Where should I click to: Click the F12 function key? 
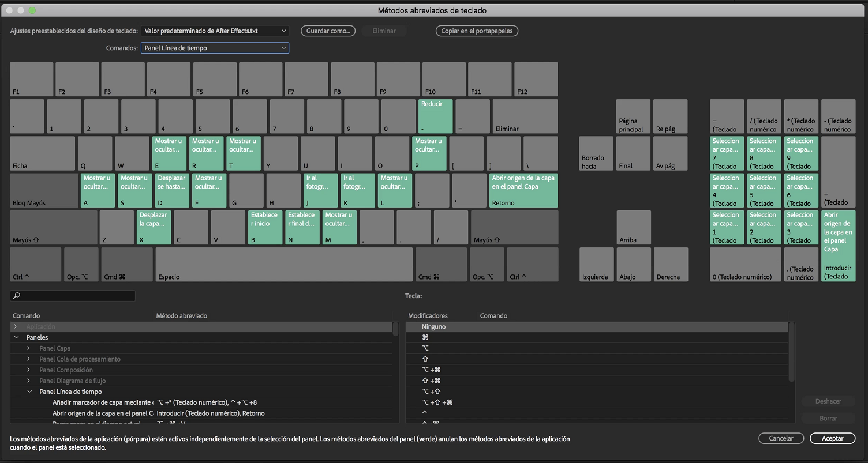pyautogui.click(x=536, y=80)
